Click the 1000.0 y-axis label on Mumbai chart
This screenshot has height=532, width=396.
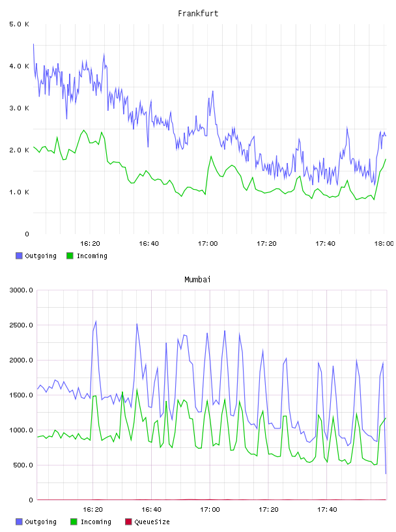[x=21, y=430]
